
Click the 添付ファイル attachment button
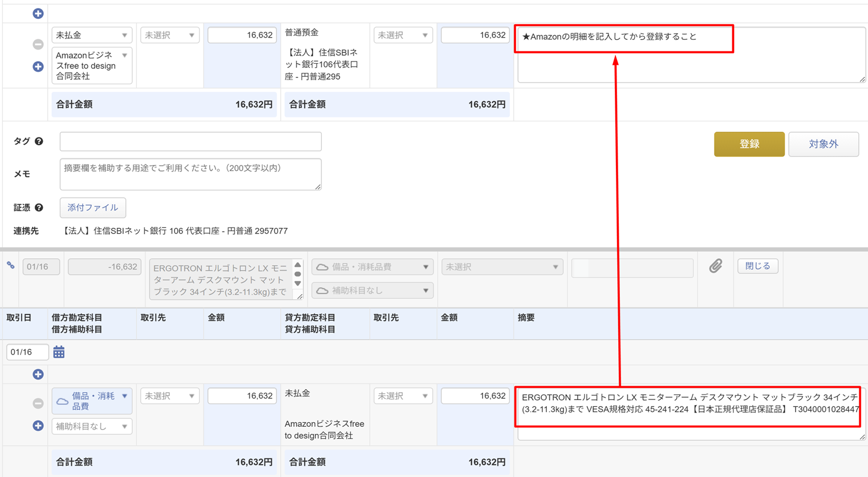click(x=93, y=208)
